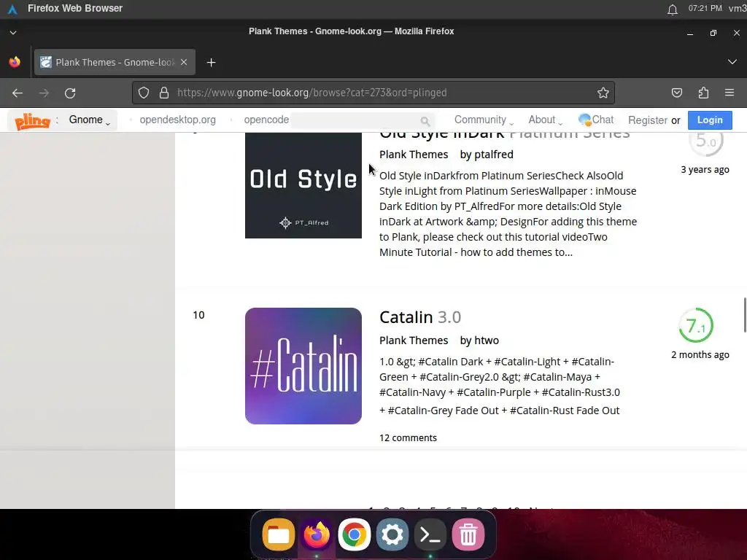747x560 pixels.
Task: Launch Files from the dock
Action: tap(278, 534)
